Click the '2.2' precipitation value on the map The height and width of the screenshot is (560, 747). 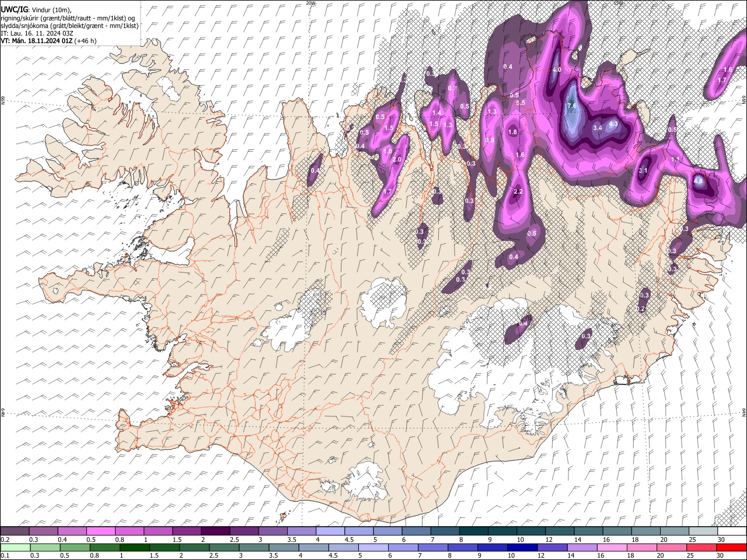pos(518,192)
